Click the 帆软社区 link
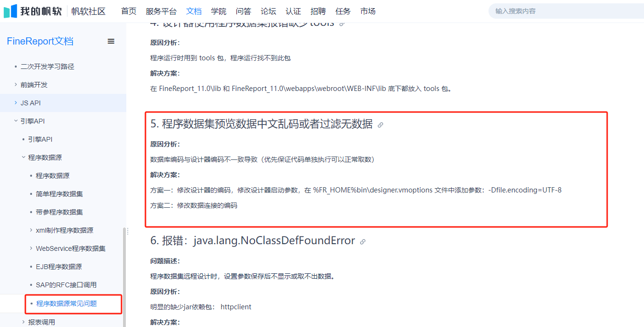 (x=89, y=11)
